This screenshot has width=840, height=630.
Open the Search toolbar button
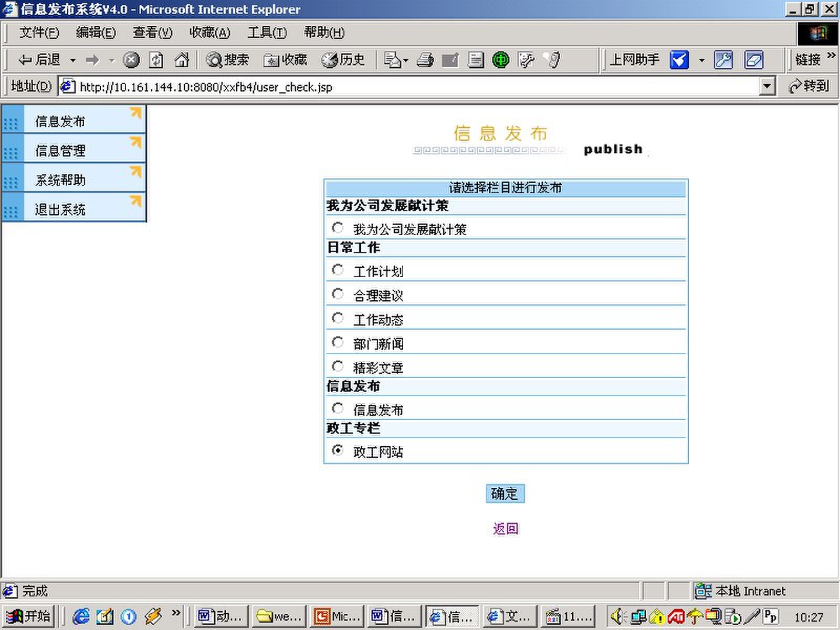(x=227, y=60)
